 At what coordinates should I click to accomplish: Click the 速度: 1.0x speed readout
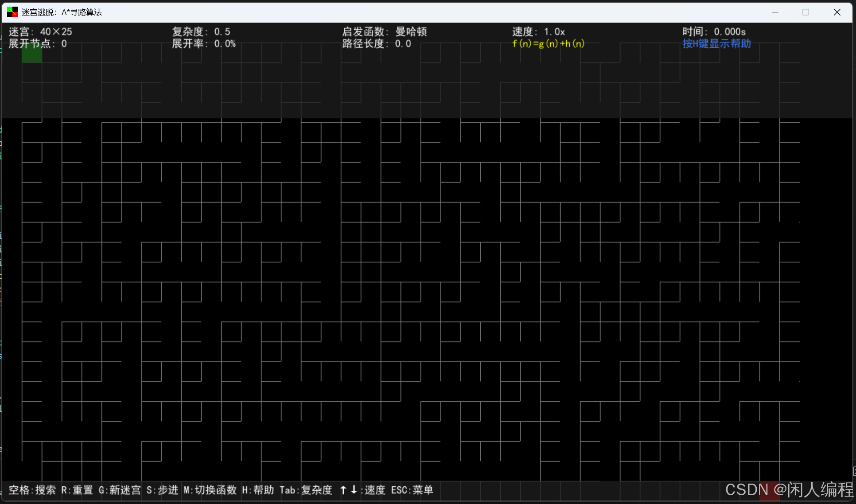pos(538,32)
